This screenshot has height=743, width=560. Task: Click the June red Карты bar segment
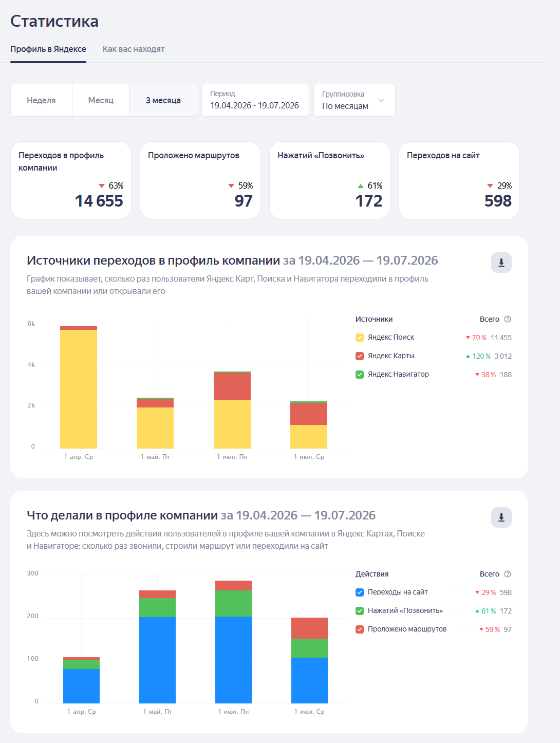click(x=232, y=386)
